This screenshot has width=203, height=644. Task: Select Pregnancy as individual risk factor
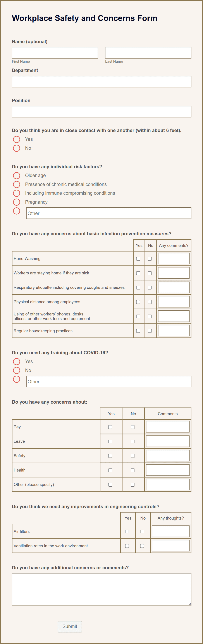(17, 202)
